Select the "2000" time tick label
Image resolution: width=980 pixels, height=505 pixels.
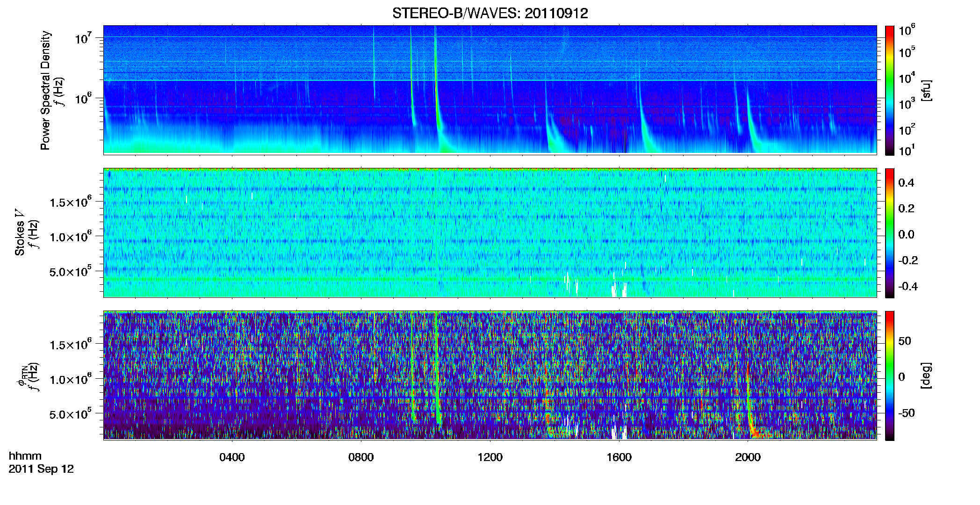point(748,457)
